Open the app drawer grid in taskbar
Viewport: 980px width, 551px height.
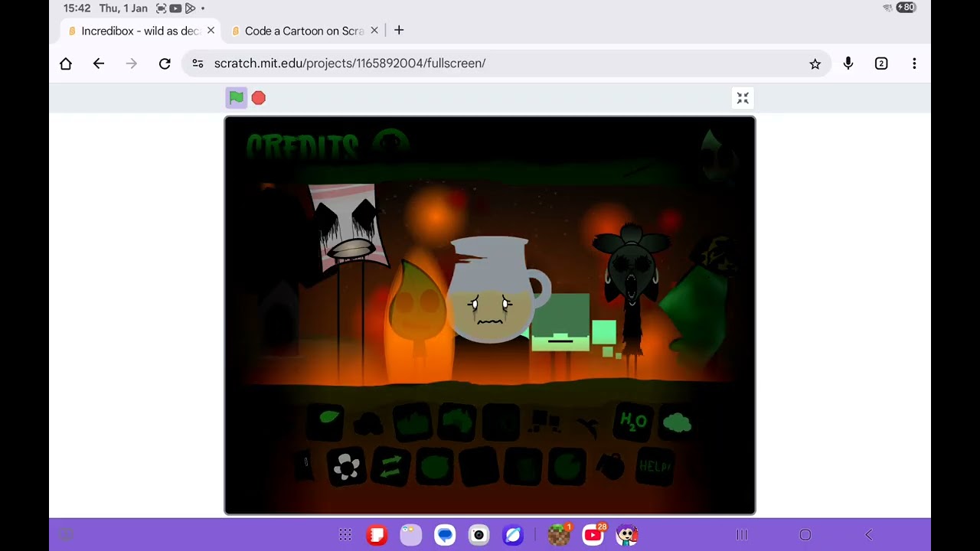point(345,535)
